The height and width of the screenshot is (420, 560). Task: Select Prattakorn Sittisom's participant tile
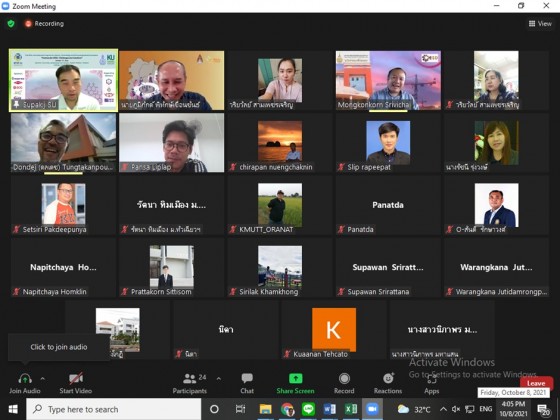tap(171, 268)
